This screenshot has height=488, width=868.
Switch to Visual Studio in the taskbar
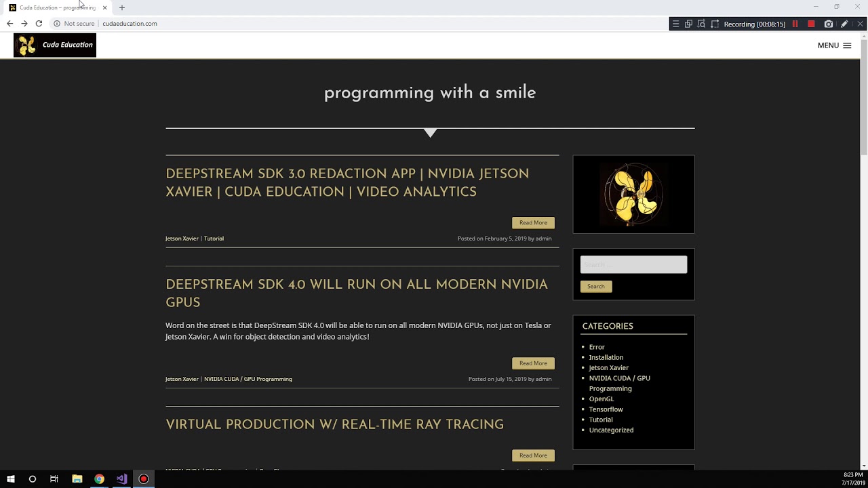[121, 479]
